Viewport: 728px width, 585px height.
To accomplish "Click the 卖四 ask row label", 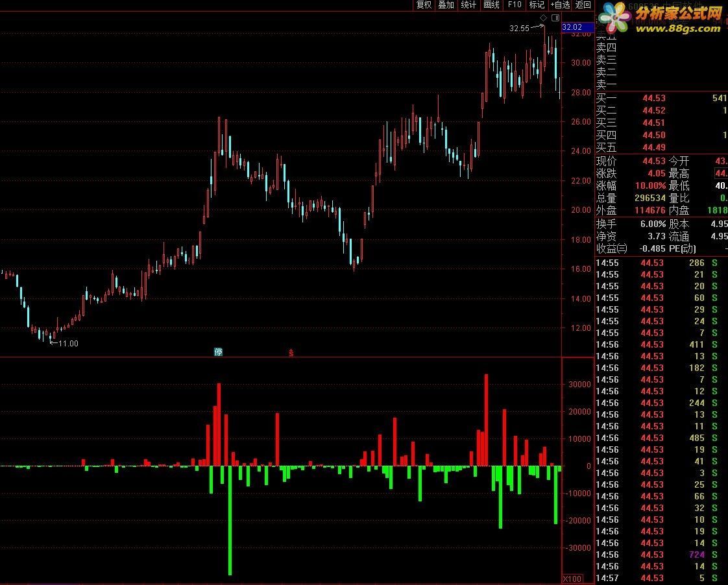I will pos(607,47).
